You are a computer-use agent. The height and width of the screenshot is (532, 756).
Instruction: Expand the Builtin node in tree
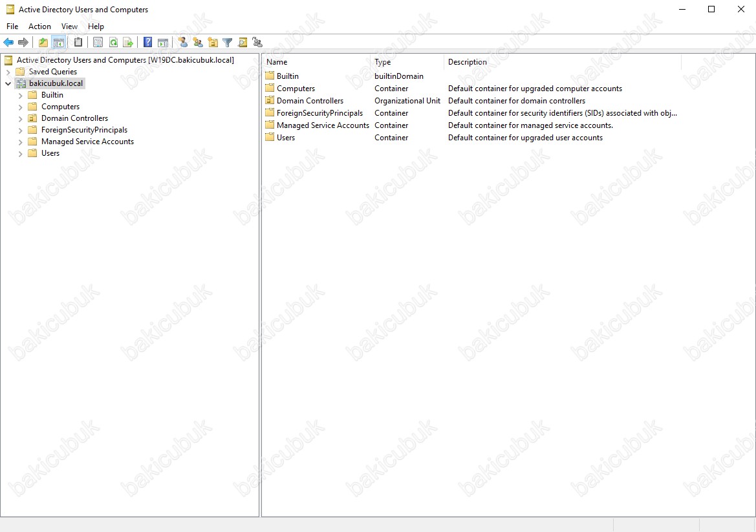click(20, 96)
